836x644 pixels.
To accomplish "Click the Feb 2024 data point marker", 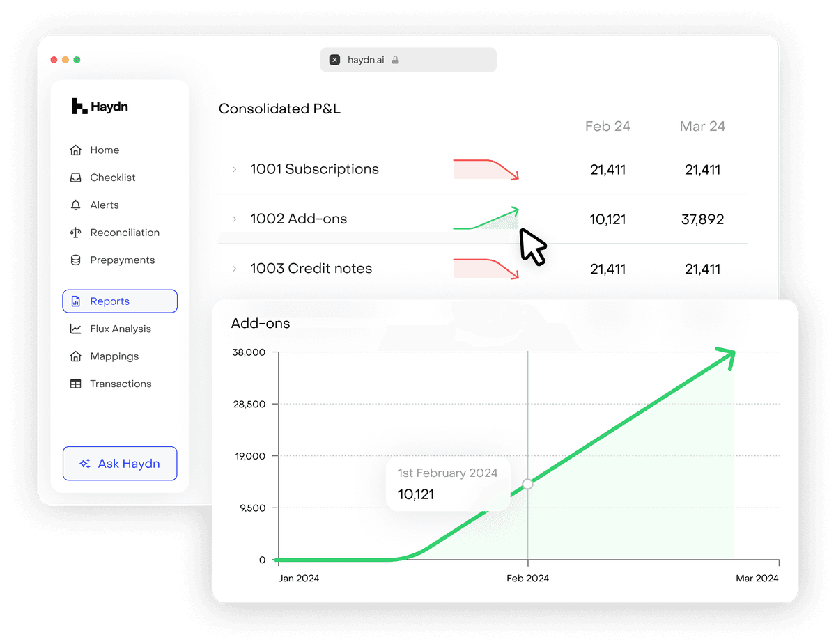I will click(527, 484).
